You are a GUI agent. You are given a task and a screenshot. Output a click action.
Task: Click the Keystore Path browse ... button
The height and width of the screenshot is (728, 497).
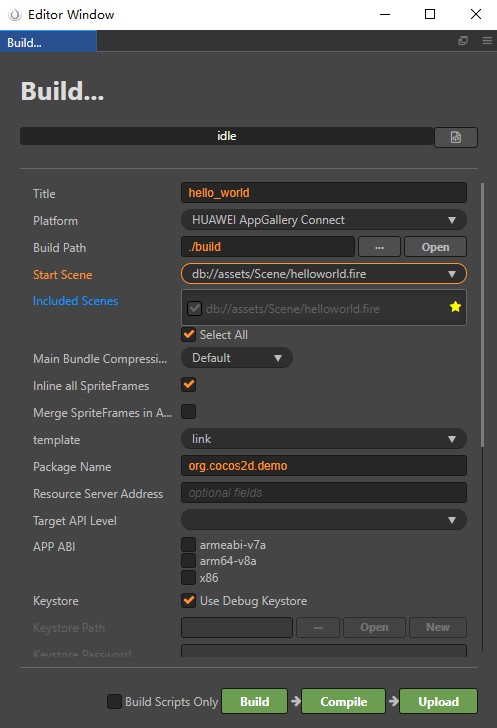coord(318,627)
